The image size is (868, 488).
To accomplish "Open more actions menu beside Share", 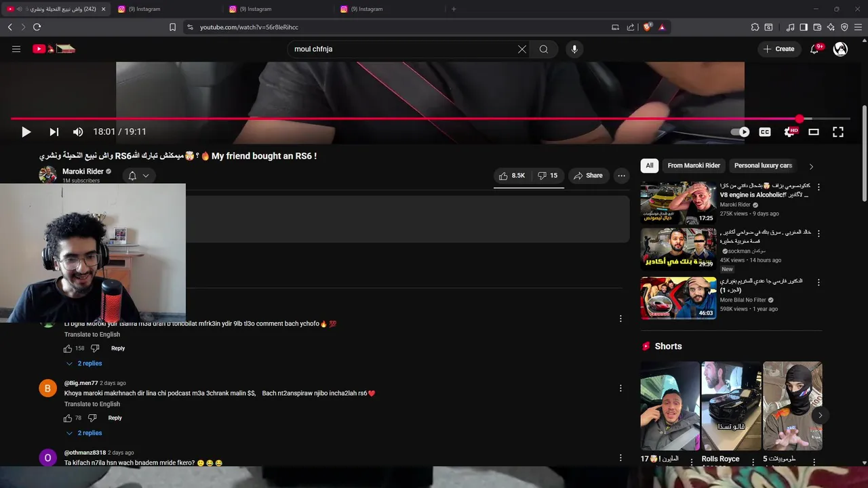I will pyautogui.click(x=621, y=176).
